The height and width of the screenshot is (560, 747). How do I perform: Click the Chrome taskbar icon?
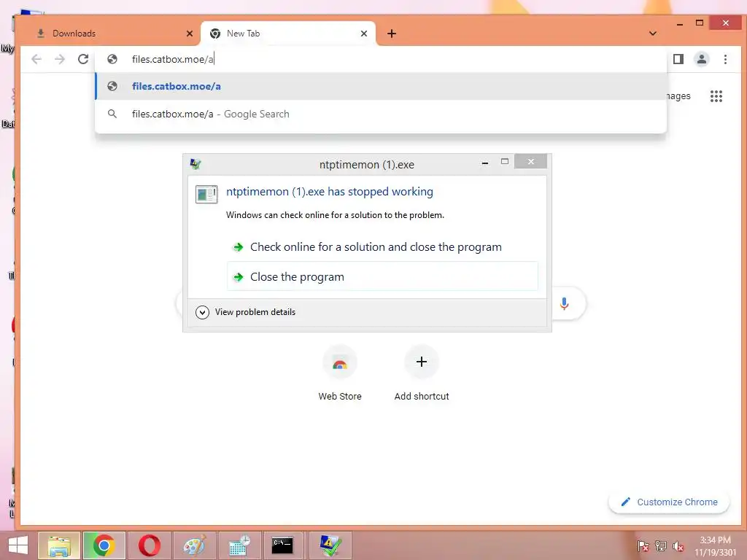coord(104,545)
